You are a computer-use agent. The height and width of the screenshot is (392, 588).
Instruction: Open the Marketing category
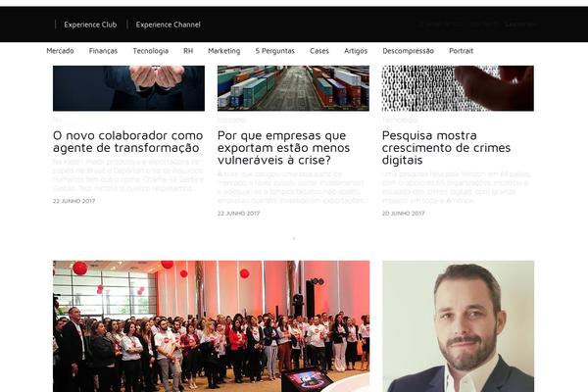click(x=223, y=51)
